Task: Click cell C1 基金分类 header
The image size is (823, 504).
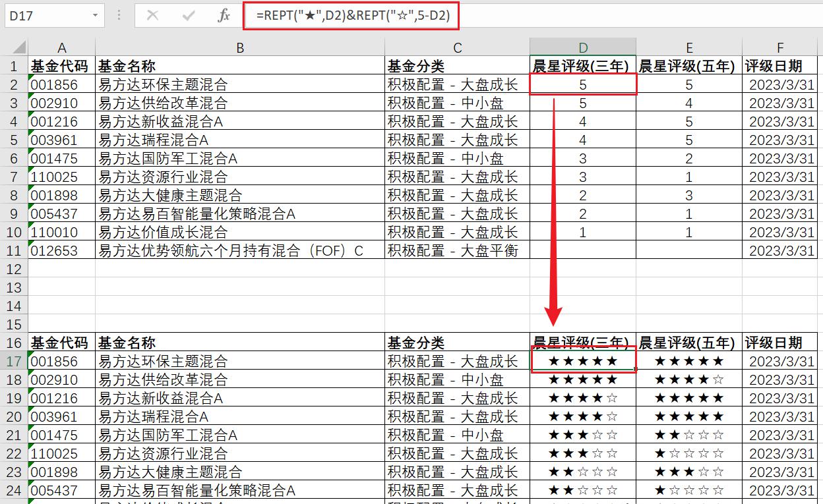Action: [458, 66]
